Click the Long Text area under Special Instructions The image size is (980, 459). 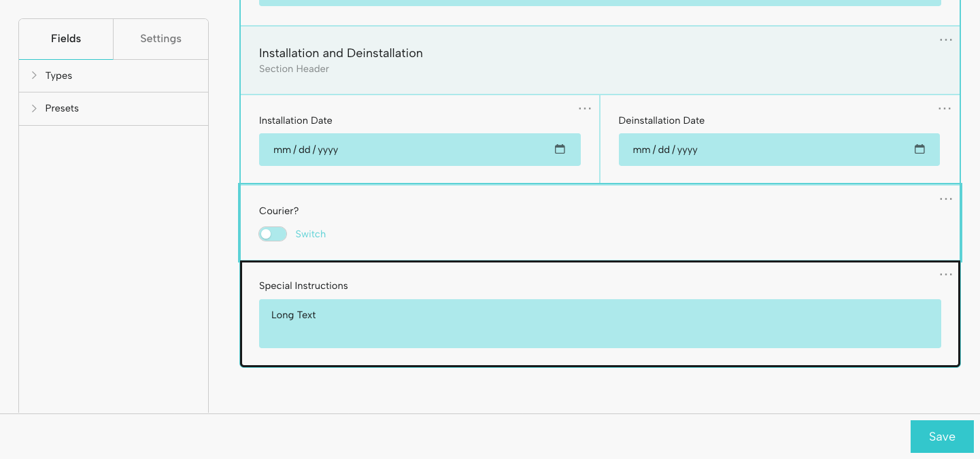pyautogui.click(x=599, y=324)
